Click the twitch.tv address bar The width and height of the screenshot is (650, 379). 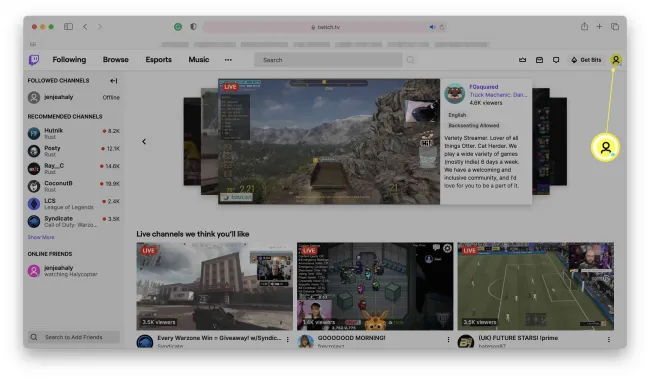[x=325, y=27]
